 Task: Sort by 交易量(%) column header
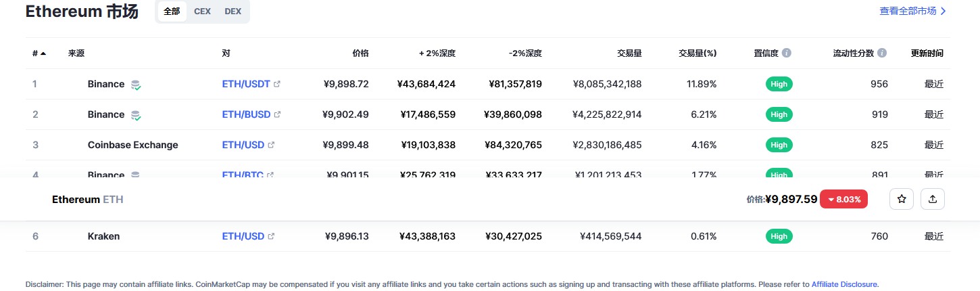(x=697, y=53)
